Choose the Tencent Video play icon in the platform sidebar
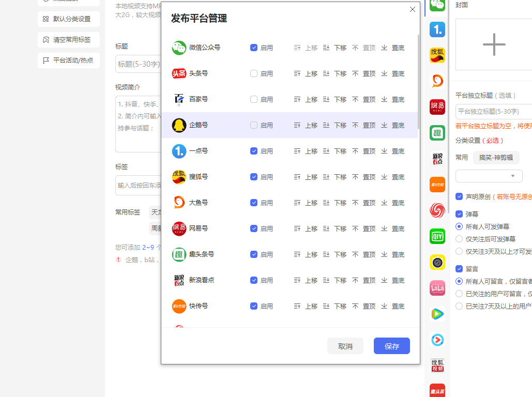This screenshot has width=532, height=397. (437, 314)
